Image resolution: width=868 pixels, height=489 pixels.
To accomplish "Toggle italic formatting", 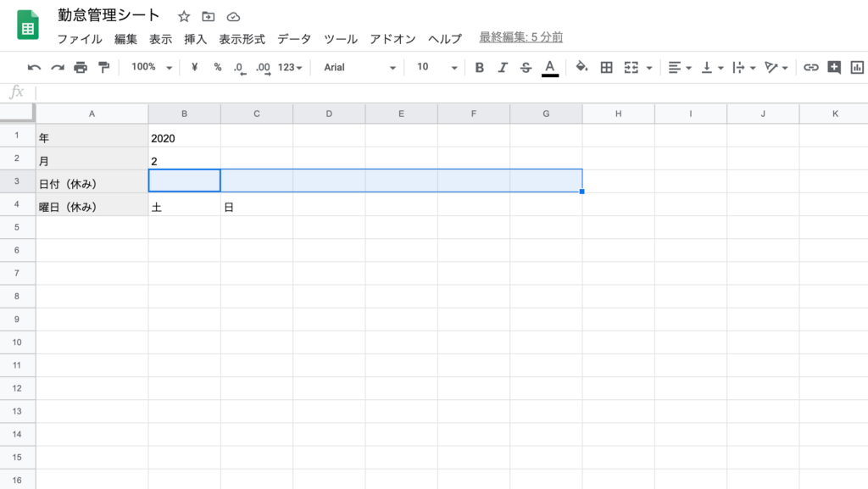I will tap(502, 68).
